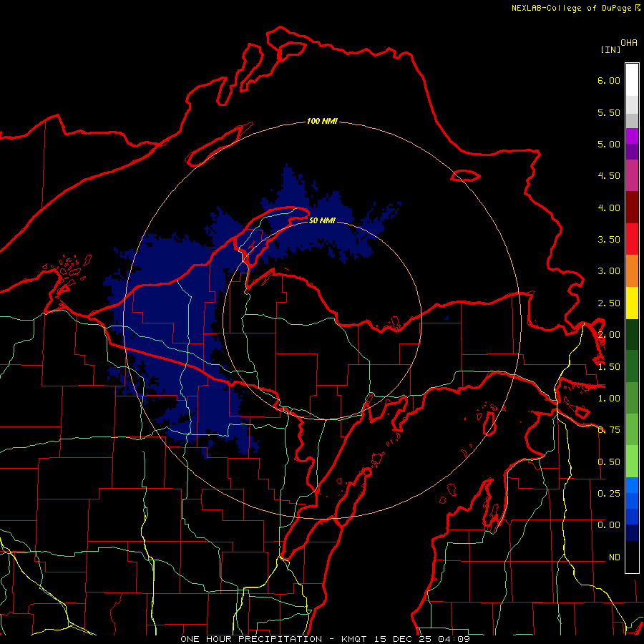Screen dimensions: 644x644
Task: Click the yellow swatch of the colorbar
Action: tap(632, 303)
